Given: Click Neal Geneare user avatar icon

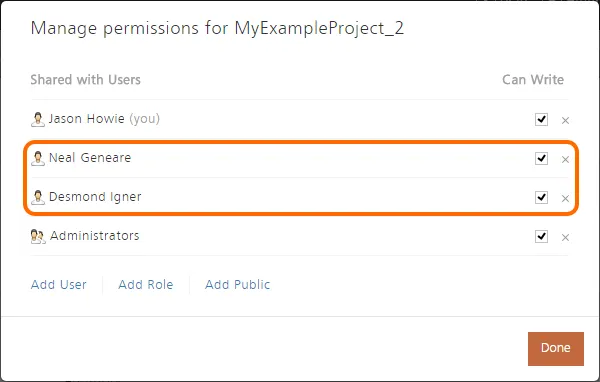Looking at the screenshot, I should 38,158.
